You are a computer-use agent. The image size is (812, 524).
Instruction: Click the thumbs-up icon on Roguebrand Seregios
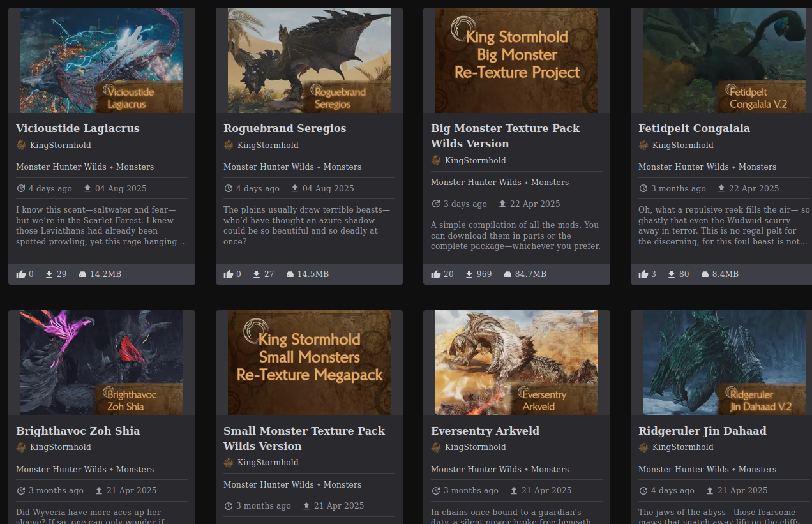click(229, 274)
